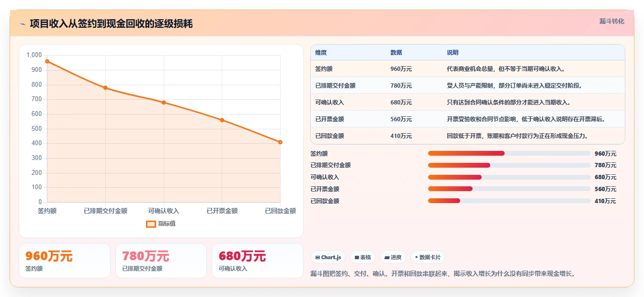Click the 已回款金额 x-axis label under the chart
This screenshot has height=297, width=644.
(281, 211)
